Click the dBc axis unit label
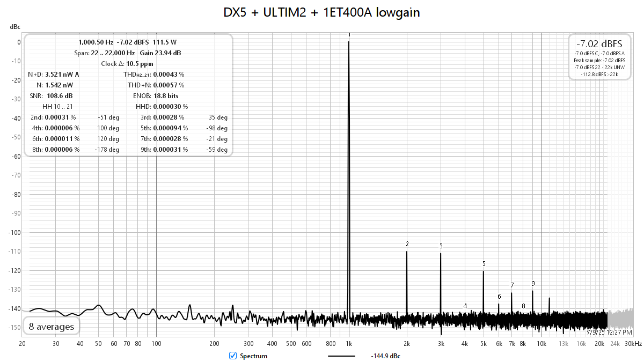The width and height of the screenshot is (644, 362). click(15, 26)
